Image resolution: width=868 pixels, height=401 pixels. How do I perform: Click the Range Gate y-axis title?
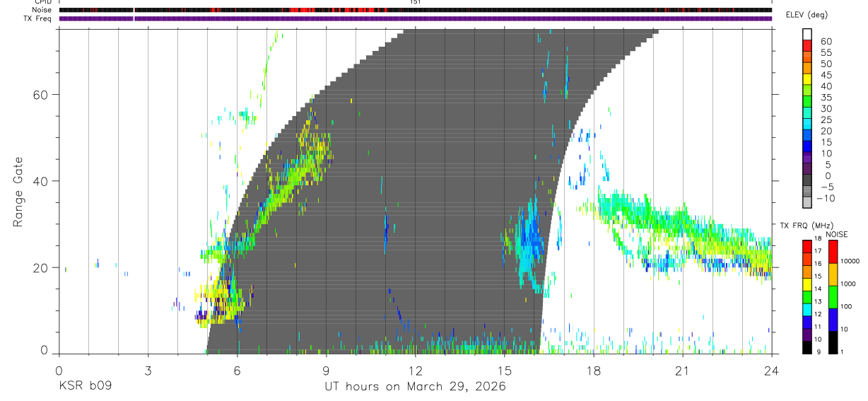[x=20, y=192]
